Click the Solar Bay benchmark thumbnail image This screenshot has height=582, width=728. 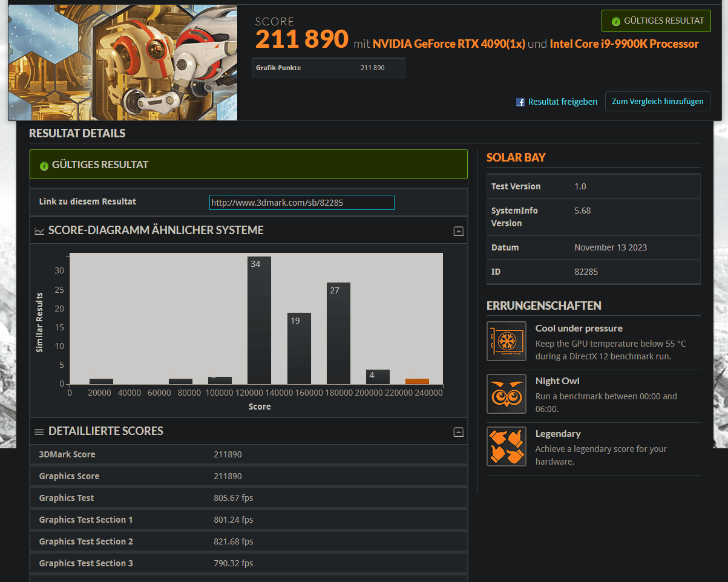(x=123, y=62)
